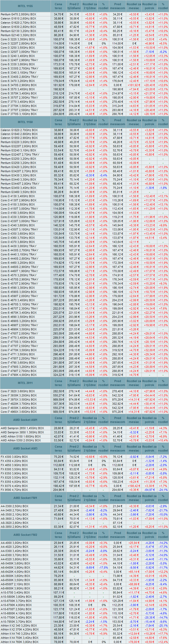Select Core i5 4670K 3,40GHz BOX product name

[x=19, y=313]
